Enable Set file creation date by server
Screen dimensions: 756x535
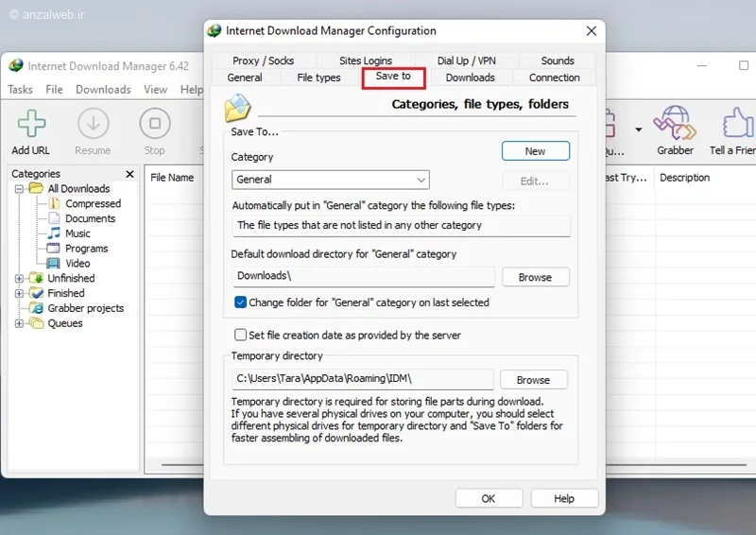point(240,335)
